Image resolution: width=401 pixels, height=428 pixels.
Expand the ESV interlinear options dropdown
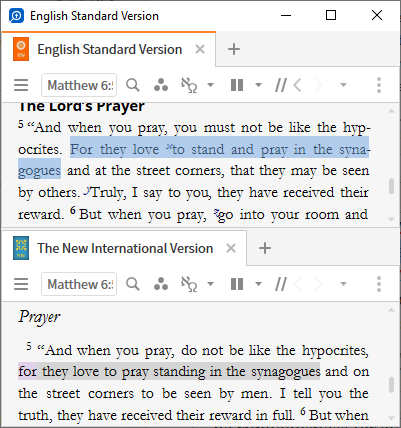pos(210,85)
